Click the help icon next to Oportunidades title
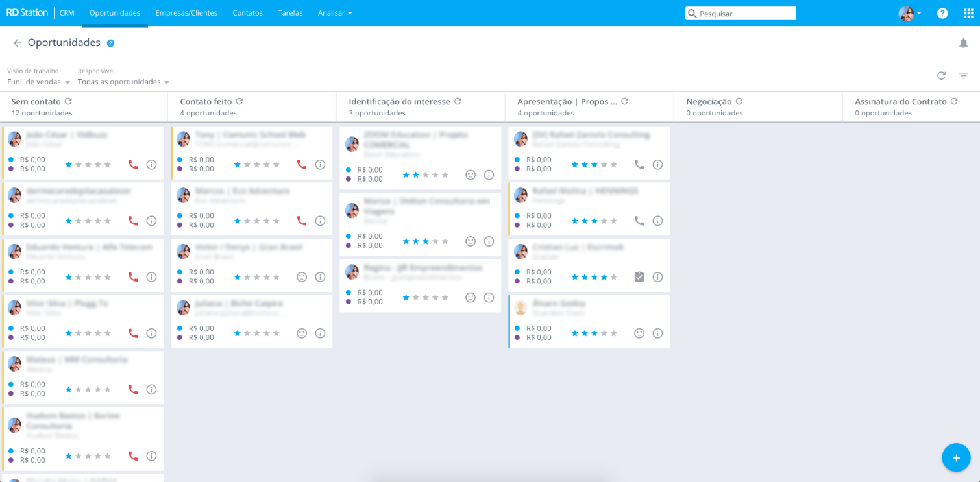Screen dimensions: 980x482 (110, 43)
